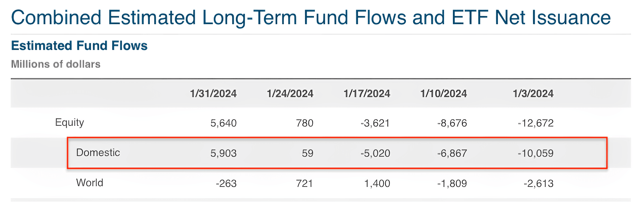The width and height of the screenshot is (644, 217).
Task: Select the 1/24/2024 column header
Action: tap(290, 94)
